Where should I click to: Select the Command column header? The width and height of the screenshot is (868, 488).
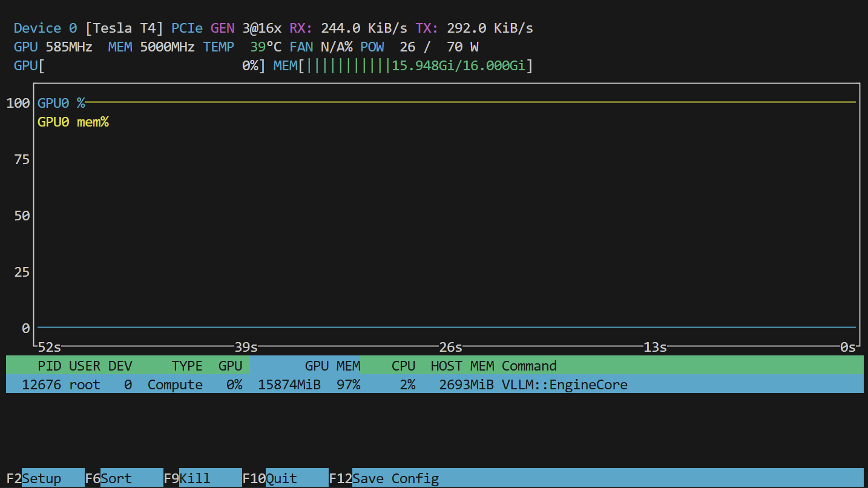click(529, 366)
